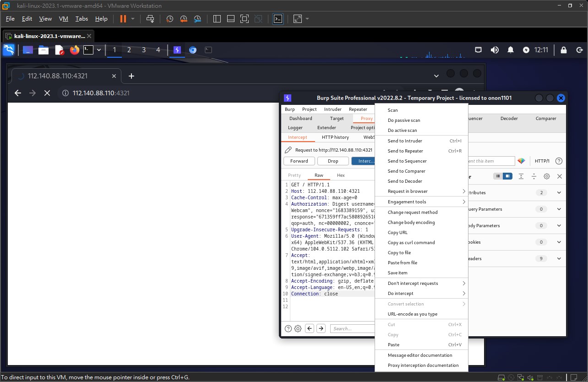Click the Burp Suite taskbar icon
588x382 pixels.
click(x=177, y=50)
